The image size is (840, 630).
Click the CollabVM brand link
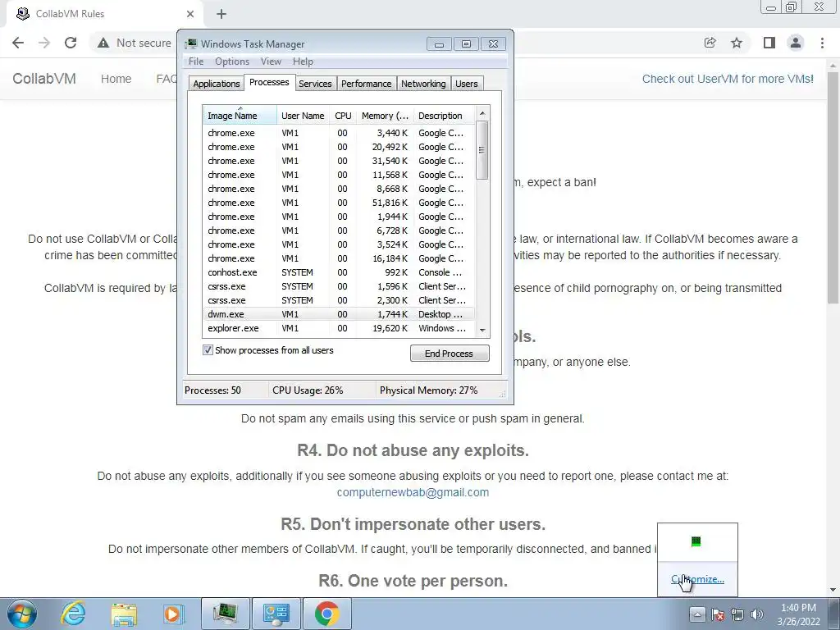44,79
